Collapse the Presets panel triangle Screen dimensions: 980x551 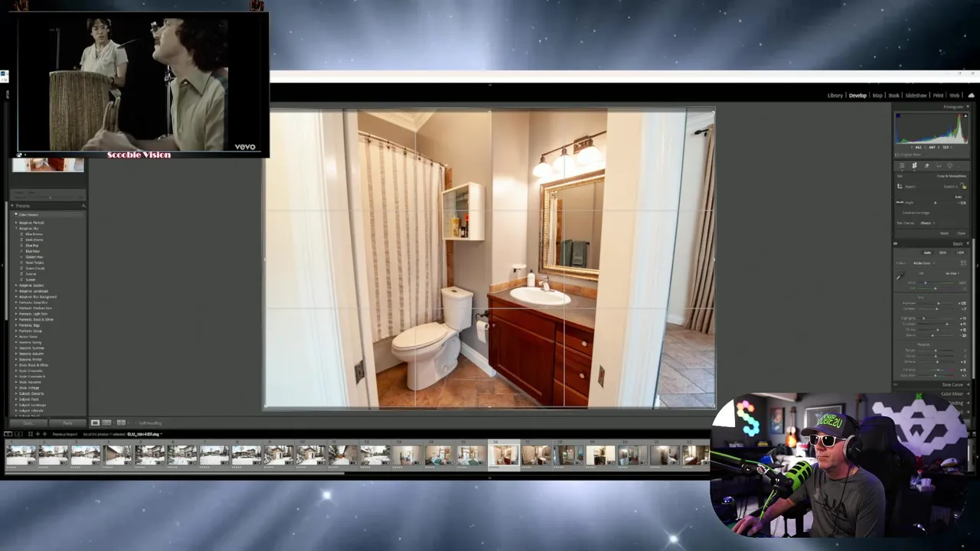pos(12,206)
